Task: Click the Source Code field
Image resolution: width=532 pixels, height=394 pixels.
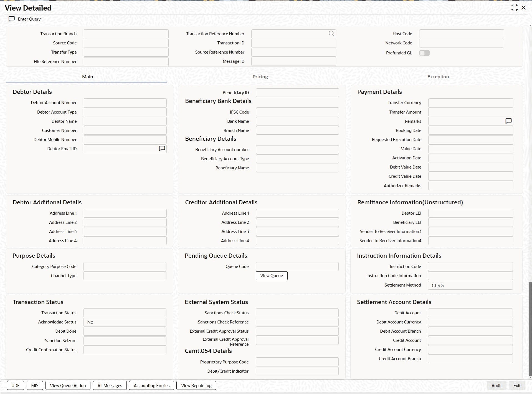Action: (126, 43)
